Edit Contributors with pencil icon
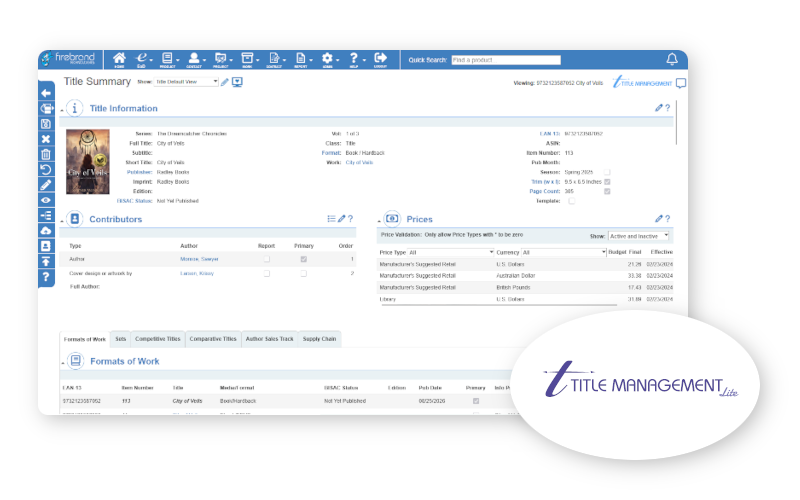 click(x=341, y=218)
